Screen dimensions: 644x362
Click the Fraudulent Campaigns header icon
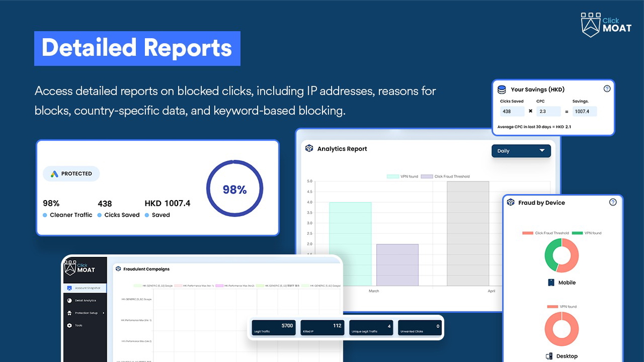click(118, 269)
